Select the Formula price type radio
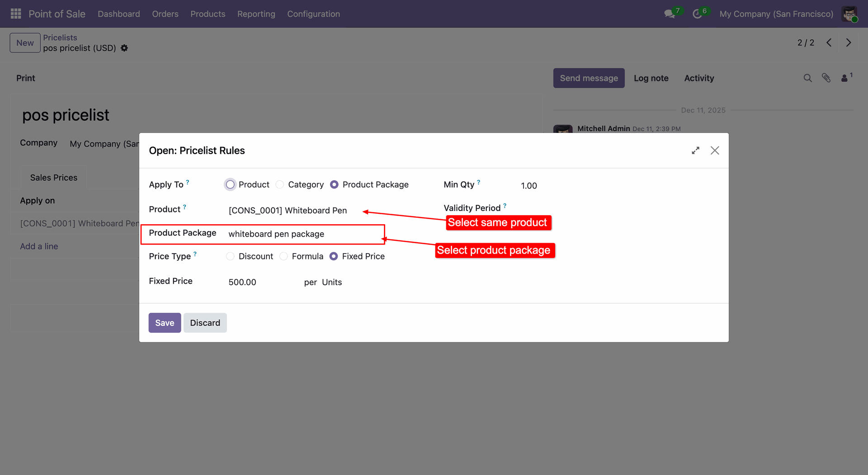This screenshot has width=868, height=475. coord(284,256)
